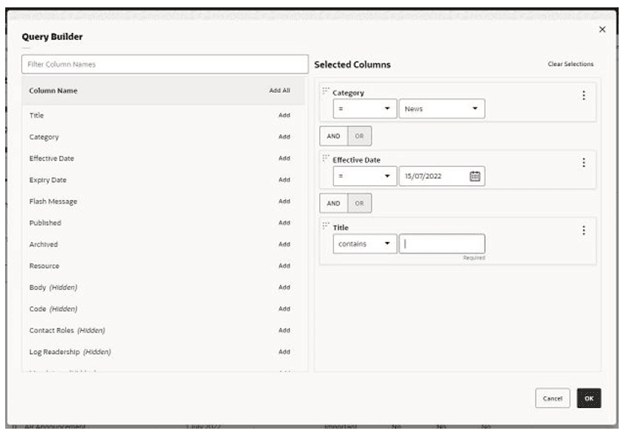Select OR between Effective Date and Title
Viewport: 629px width, 436px height.
tap(359, 203)
